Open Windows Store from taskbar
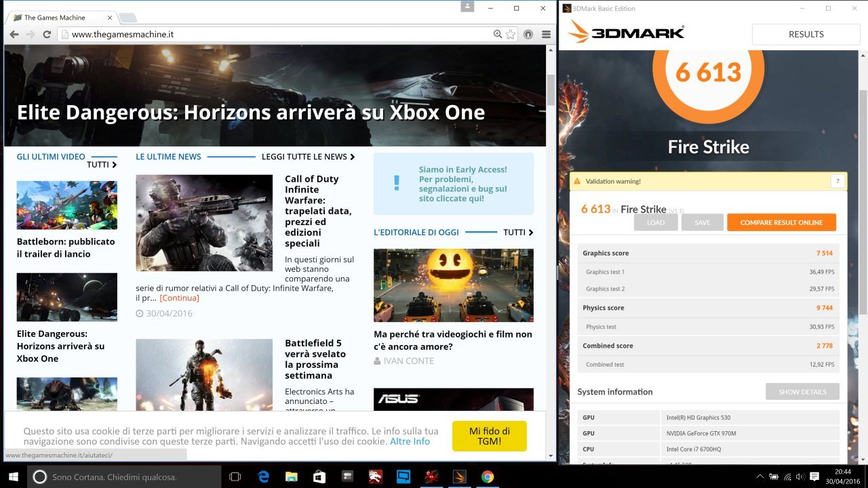The image size is (868, 488). tap(319, 476)
